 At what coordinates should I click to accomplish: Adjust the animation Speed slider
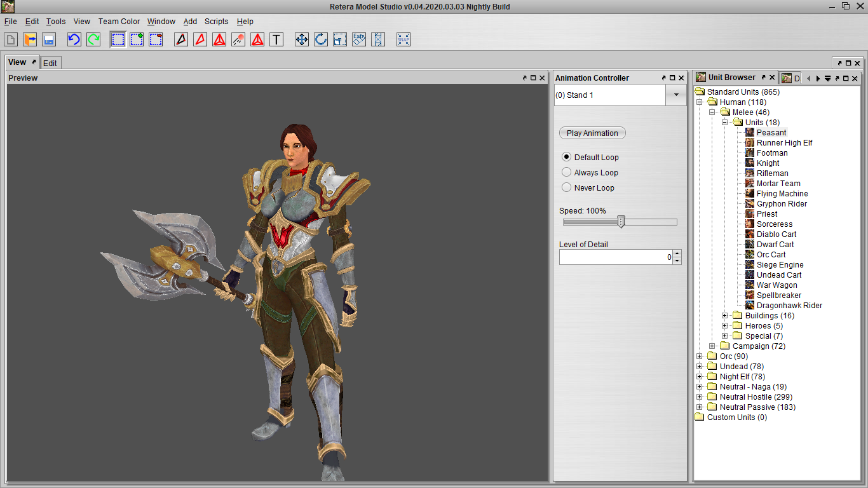621,222
